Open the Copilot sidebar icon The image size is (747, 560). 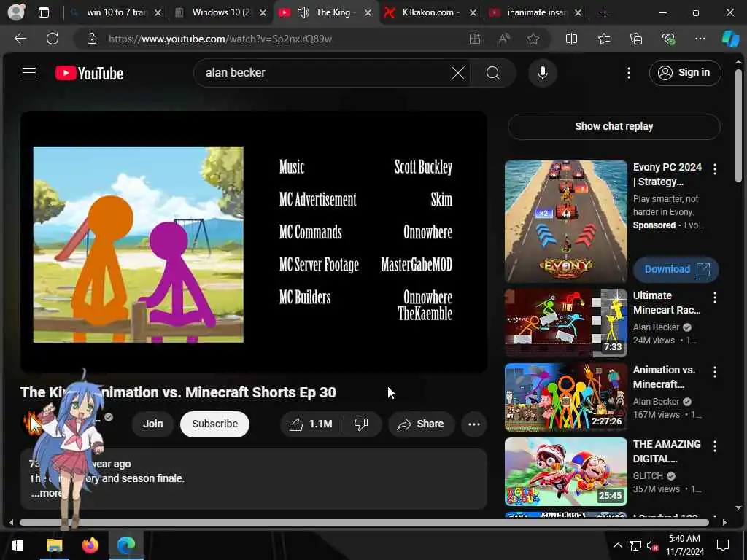(730, 39)
